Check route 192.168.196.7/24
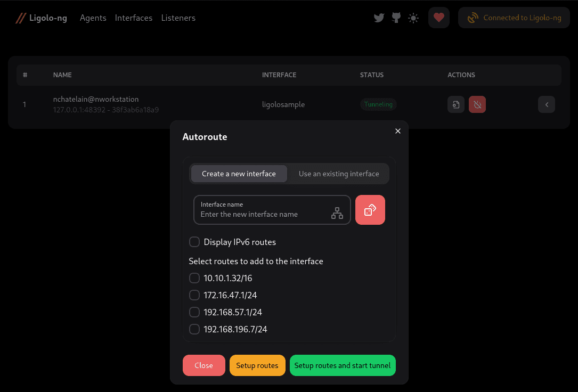The image size is (578, 392). tap(194, 329)
